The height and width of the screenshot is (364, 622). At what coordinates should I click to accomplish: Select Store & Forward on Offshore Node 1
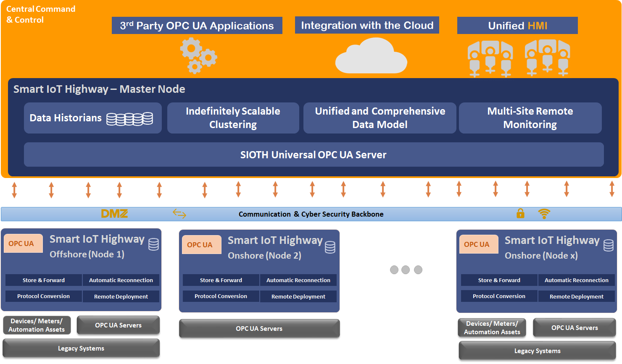43,280
